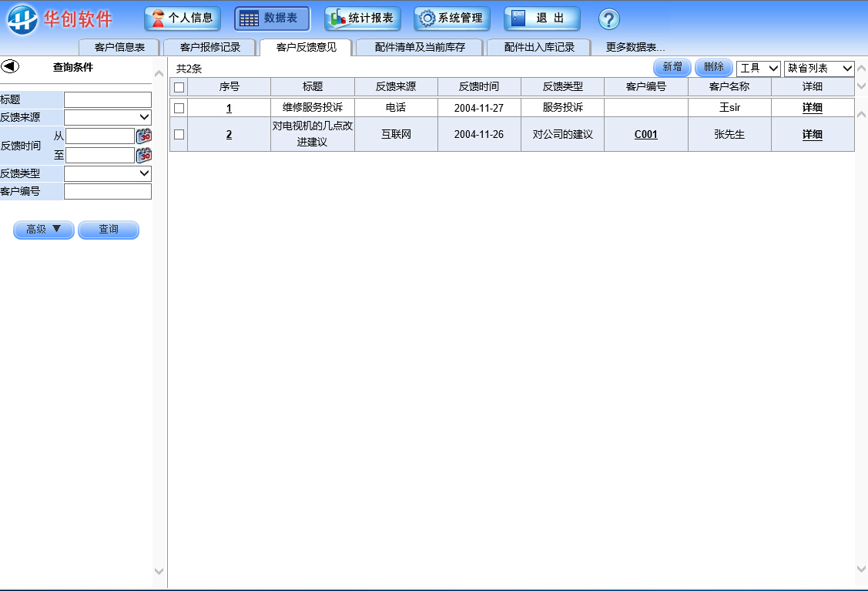The height and width of the screenshot is (591, 868).
Task: Click the 从 start date input field
Action: (x=100, y=136)
